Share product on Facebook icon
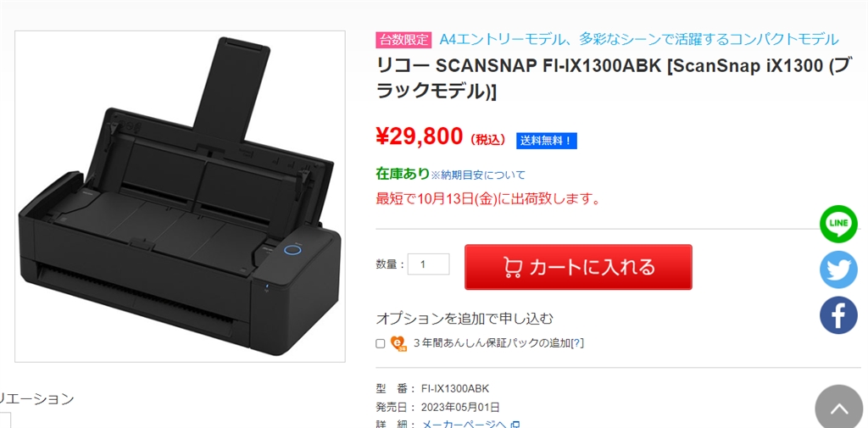 pyautogui.click(x=838, y=315)
